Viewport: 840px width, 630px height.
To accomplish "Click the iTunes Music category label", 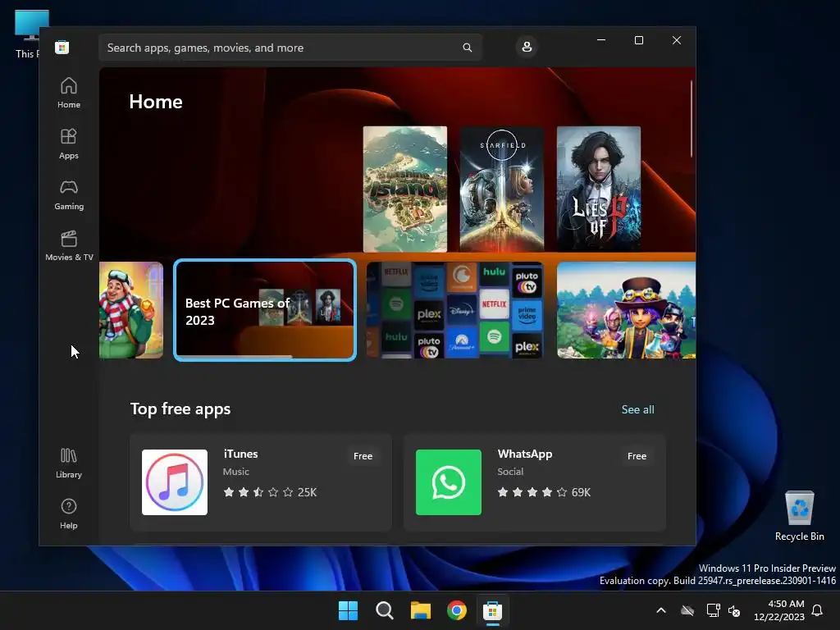I will click(x=235, y=472).
